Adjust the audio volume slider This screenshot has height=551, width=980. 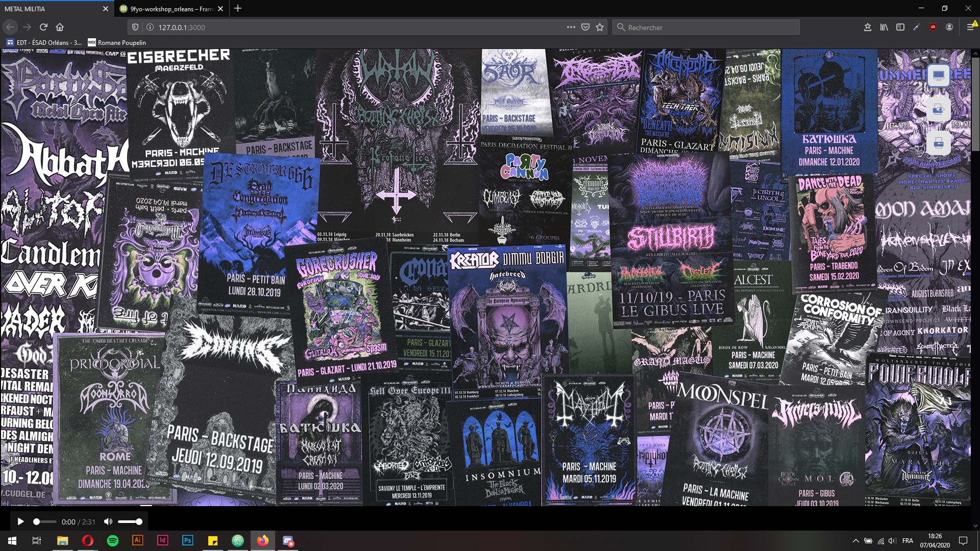click(x=130, y=521)
